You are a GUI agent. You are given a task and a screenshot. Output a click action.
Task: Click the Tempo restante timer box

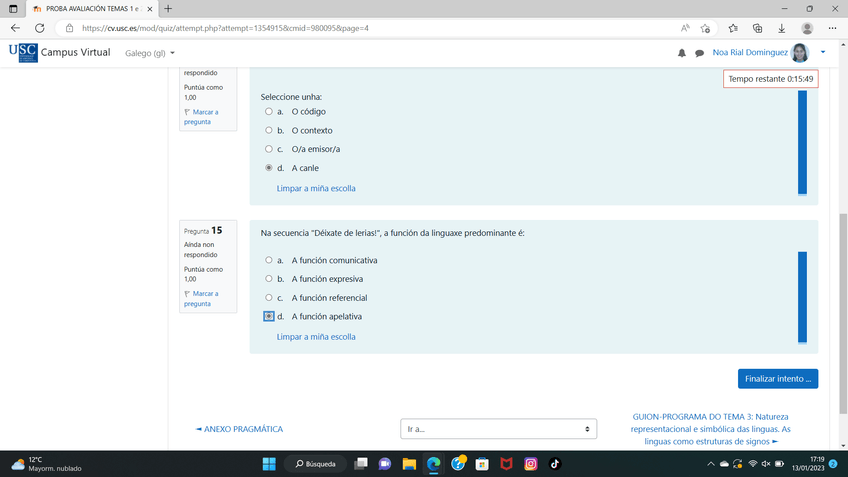[x=770, y=79]
